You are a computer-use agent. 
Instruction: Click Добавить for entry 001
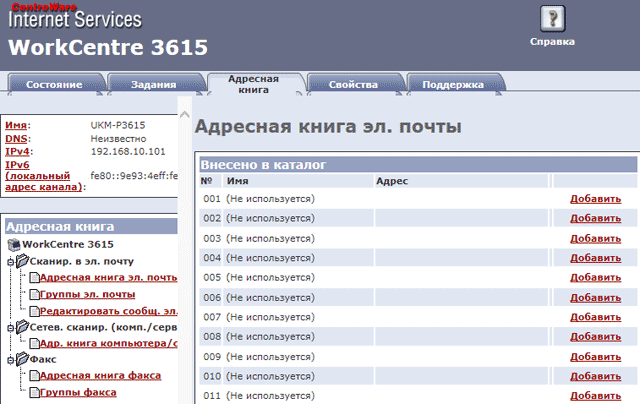point(596,199)
